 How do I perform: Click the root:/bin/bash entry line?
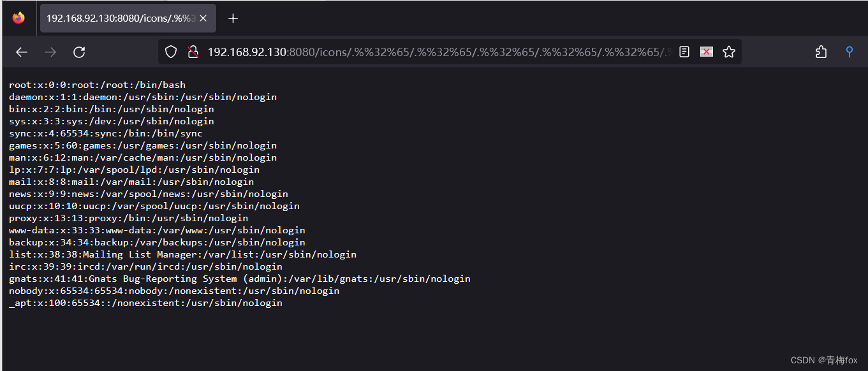[x=96, y=84]
